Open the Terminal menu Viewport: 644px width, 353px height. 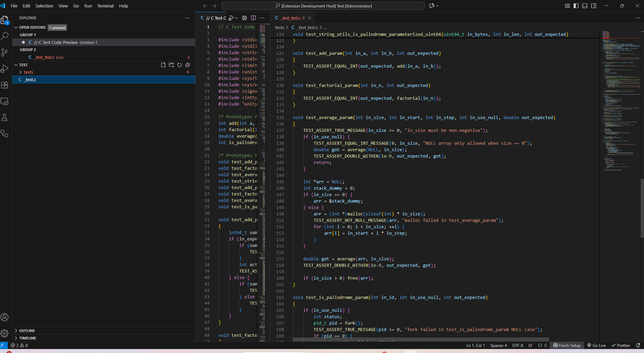[105, 6]
